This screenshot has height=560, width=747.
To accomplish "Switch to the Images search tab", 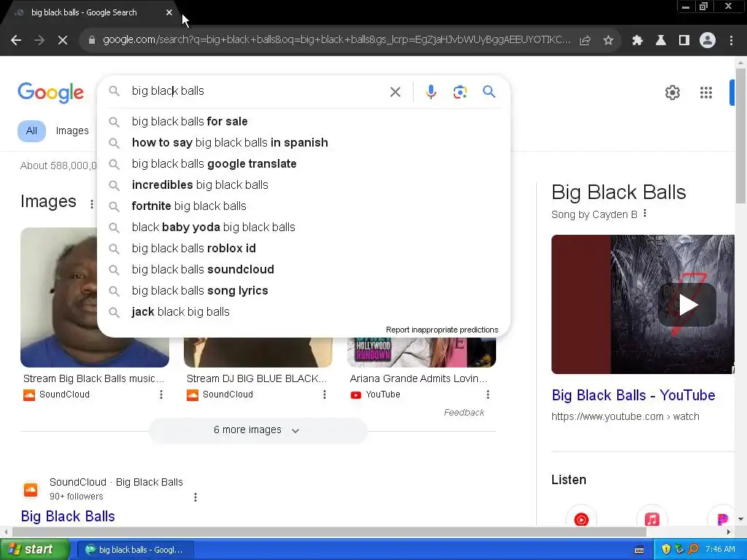I will [x=72, y=131].
